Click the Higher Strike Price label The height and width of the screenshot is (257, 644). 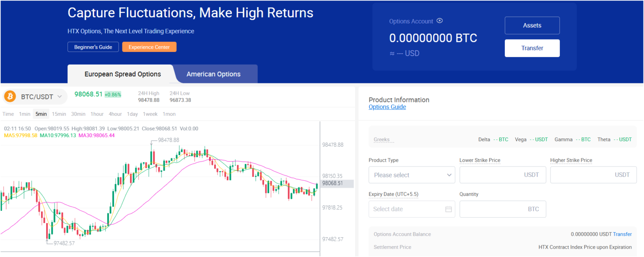(571, 160)
